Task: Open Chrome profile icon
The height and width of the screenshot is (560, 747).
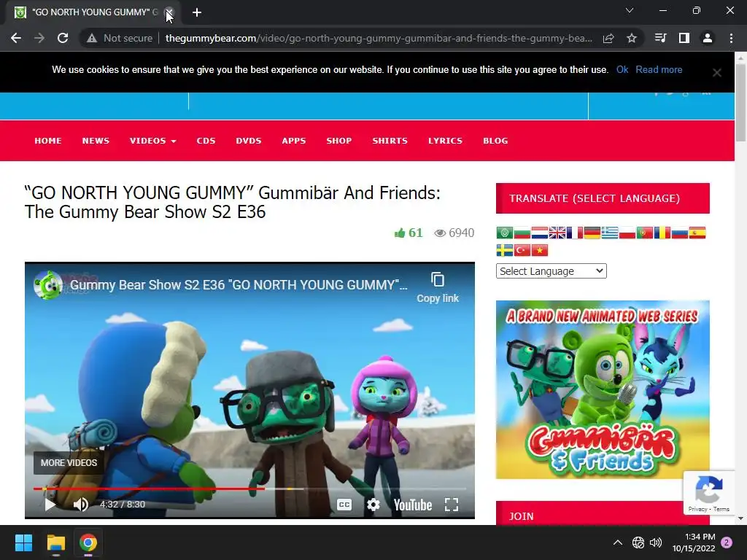Action: coord(708,38)
